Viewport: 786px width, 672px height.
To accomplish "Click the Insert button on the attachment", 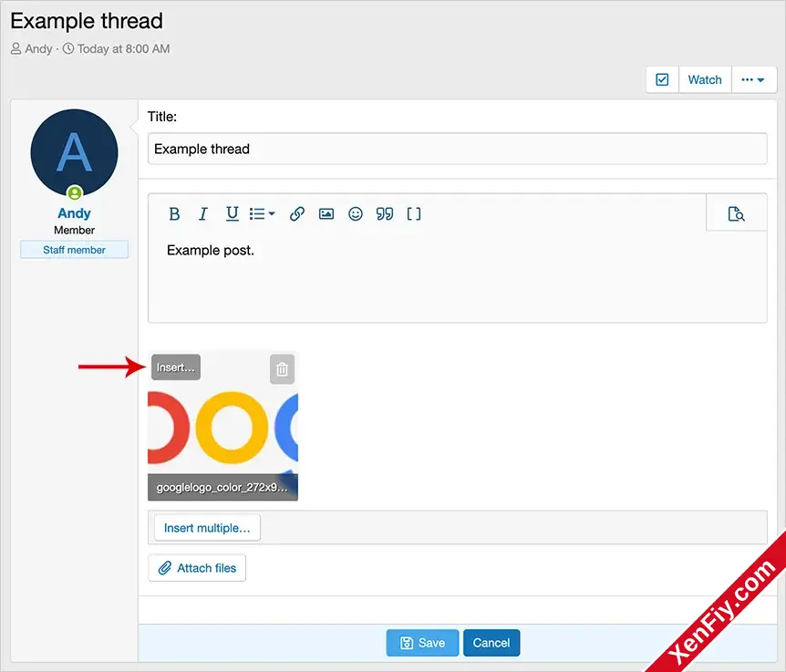I will (176, 367).
